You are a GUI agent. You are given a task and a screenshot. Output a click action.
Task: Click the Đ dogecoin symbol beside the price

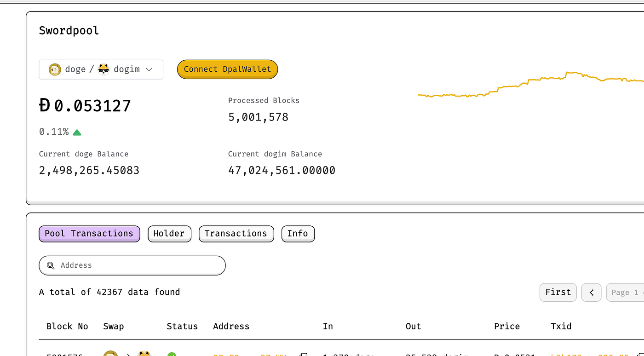[45, 106]
